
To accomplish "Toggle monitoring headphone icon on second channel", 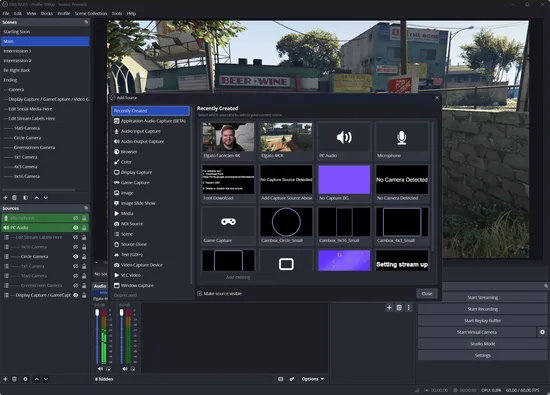I will [x=133, y=369].
